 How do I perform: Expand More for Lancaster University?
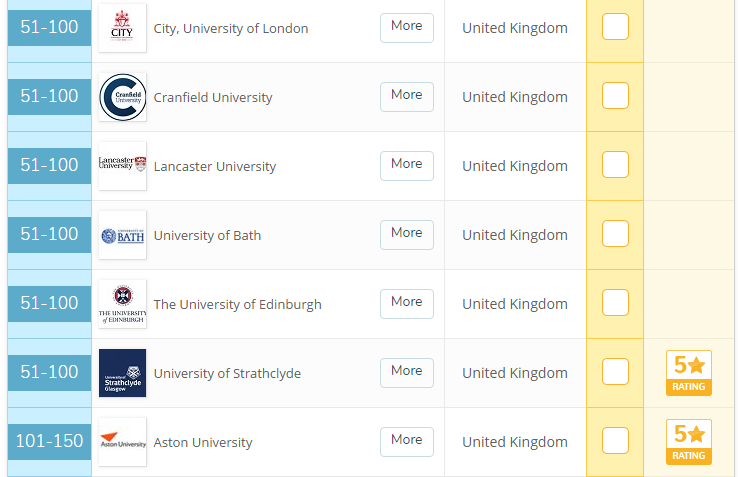(x=406, y=165)
